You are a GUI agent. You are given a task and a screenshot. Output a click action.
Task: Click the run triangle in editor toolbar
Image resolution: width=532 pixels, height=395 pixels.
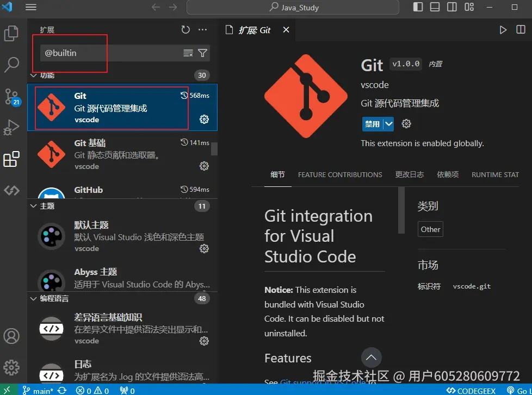(503, 30)
